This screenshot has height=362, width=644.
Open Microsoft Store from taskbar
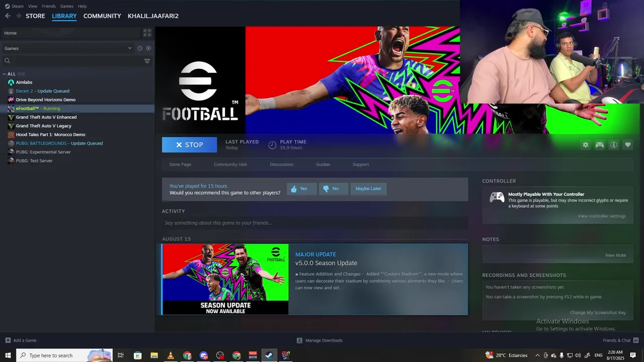click(x=137, y=355)
